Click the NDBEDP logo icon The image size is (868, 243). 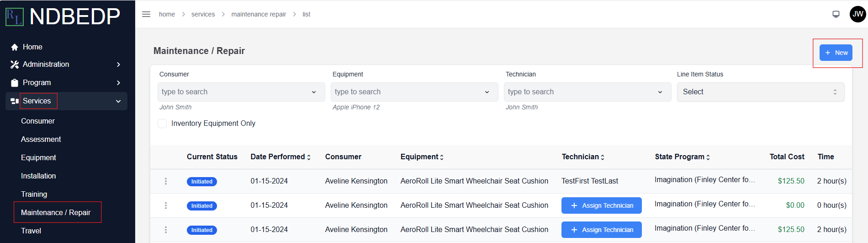tap(14, 17)
